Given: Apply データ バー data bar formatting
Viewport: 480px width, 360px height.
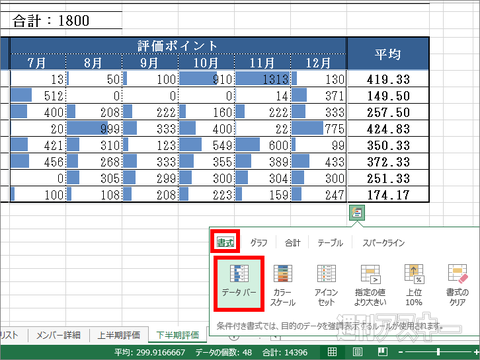Looking at the screenshot, I should click(239, 284).
